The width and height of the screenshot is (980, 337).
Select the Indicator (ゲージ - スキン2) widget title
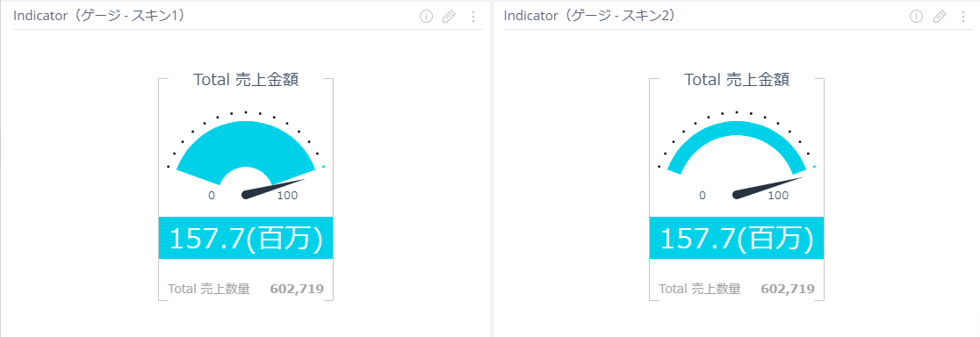[591, 16]
